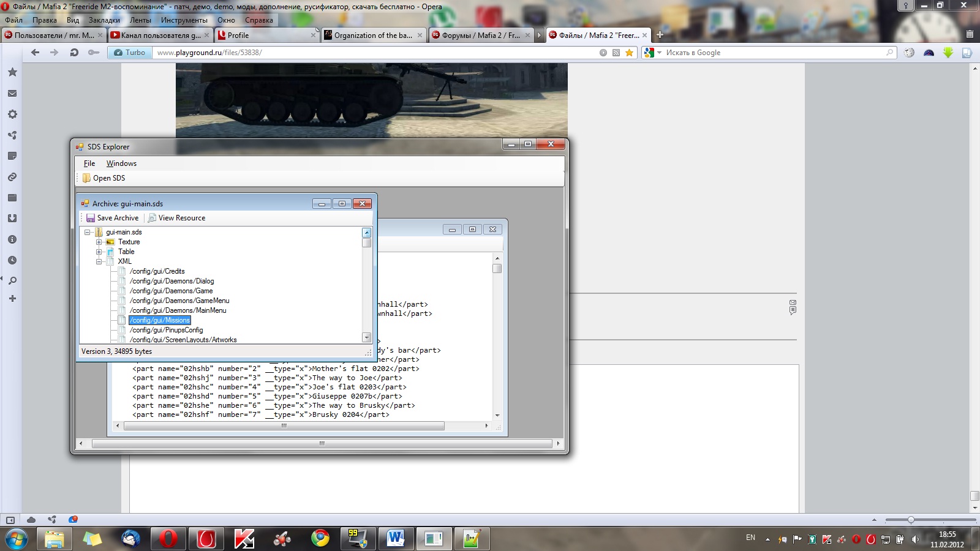Click the RSS feed icon in address bar
This screenshot has width=980, height=551.
click(616, 53)
